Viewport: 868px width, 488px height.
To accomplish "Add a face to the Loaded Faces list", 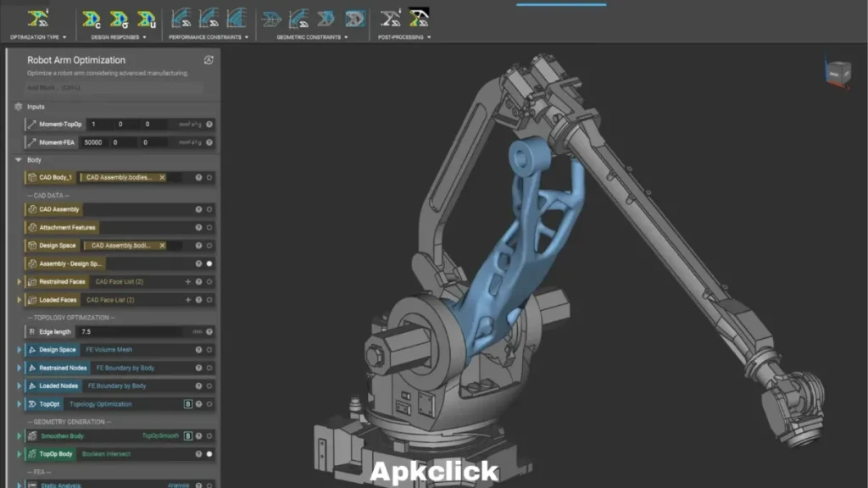I will [x=188, y=298].
